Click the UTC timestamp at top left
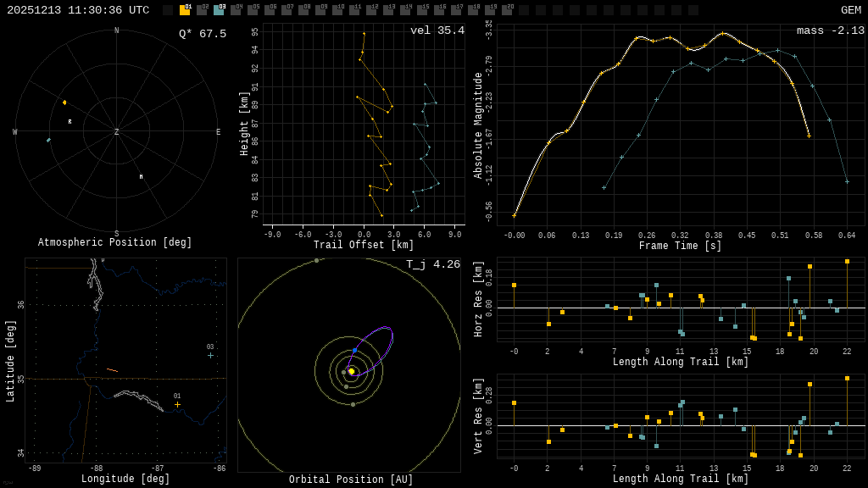This screenshot has width=868, height=488. tap(78, 10)
